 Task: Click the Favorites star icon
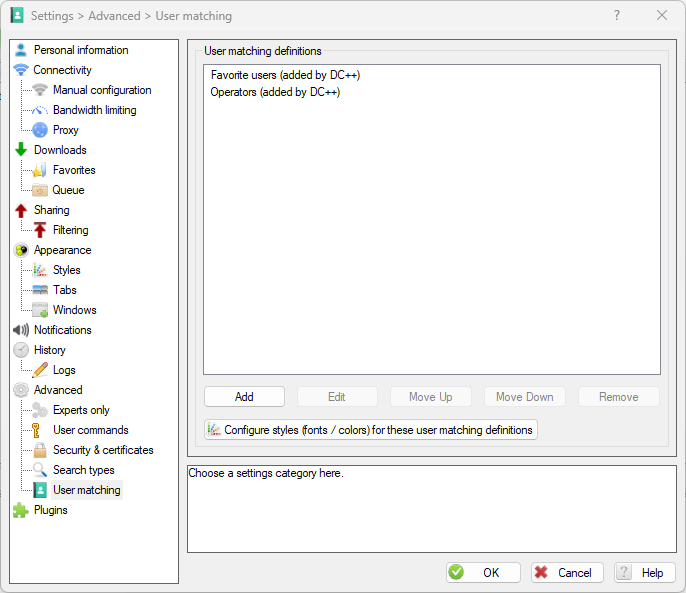coord(40,170)
